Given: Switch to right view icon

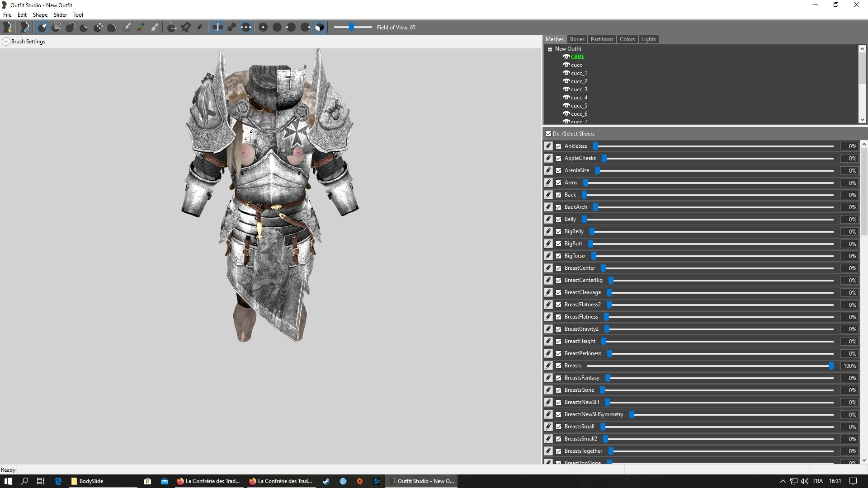Looking at the screenshot, I should [x=305, y=28].
